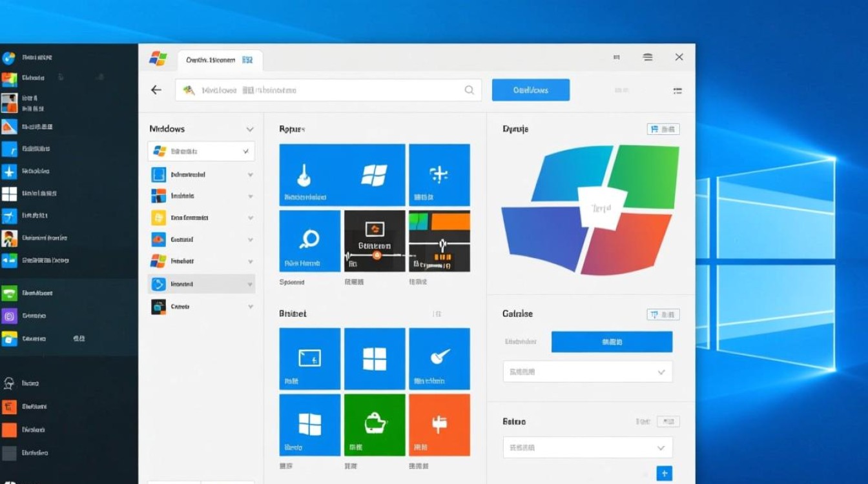Image resolution: width=868 pixels, height=484 pixels.
Task: Open the dropdown under the Galralse heading
Action: (x=587, y=372)
